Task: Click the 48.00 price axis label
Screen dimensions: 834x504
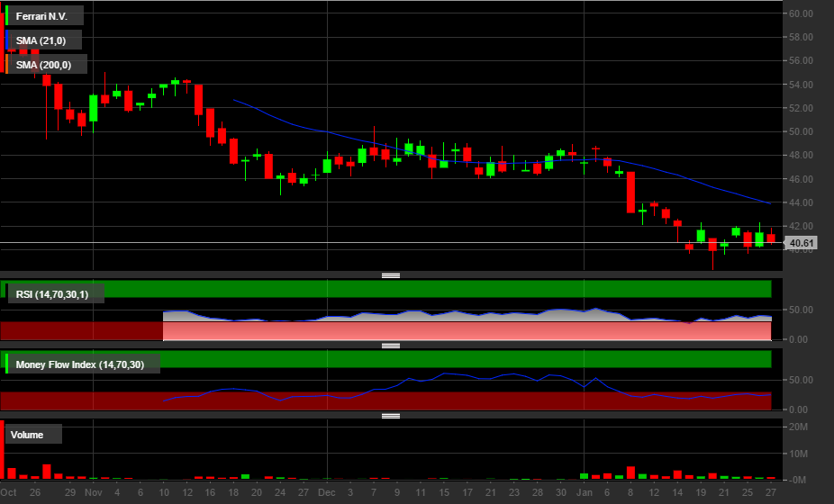Action: [x=801, y=155]
